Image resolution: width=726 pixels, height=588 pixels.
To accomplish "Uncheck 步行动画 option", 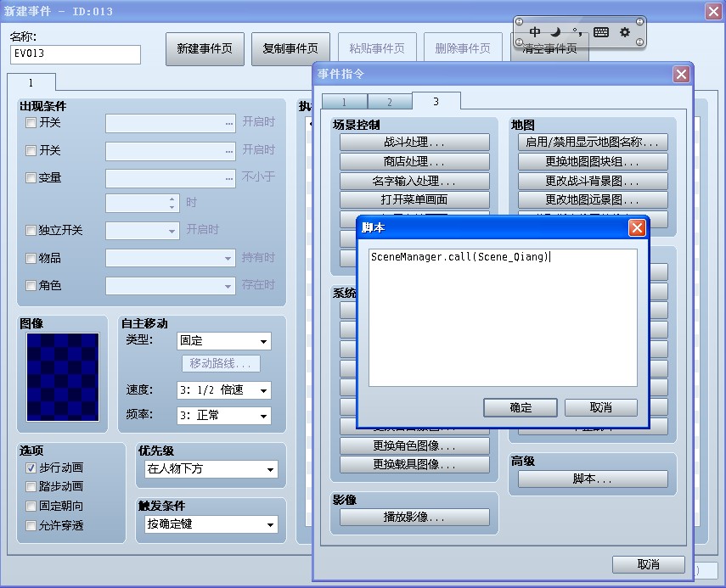I will (31, 468).
